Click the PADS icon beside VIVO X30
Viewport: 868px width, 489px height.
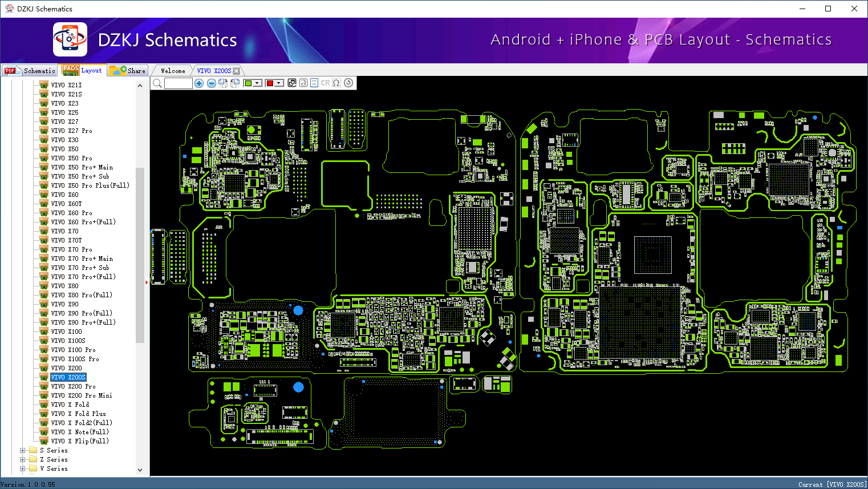pyautogui.click(x=44, y=140)
